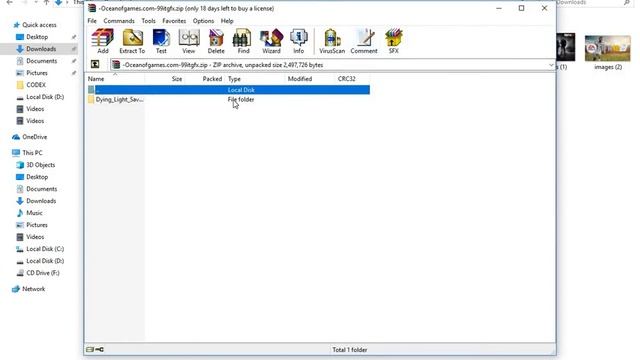Viewport: 640px width, 360px height.
Task: Click Explorer's blue down arrow icon
Action: point(59,2)
